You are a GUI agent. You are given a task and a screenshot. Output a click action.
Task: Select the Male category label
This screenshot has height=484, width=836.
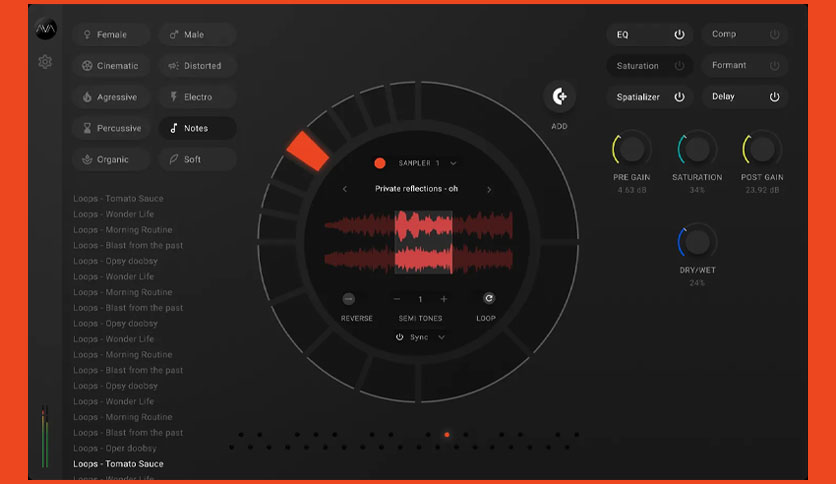pyautogui.click(x=194, y=35)
